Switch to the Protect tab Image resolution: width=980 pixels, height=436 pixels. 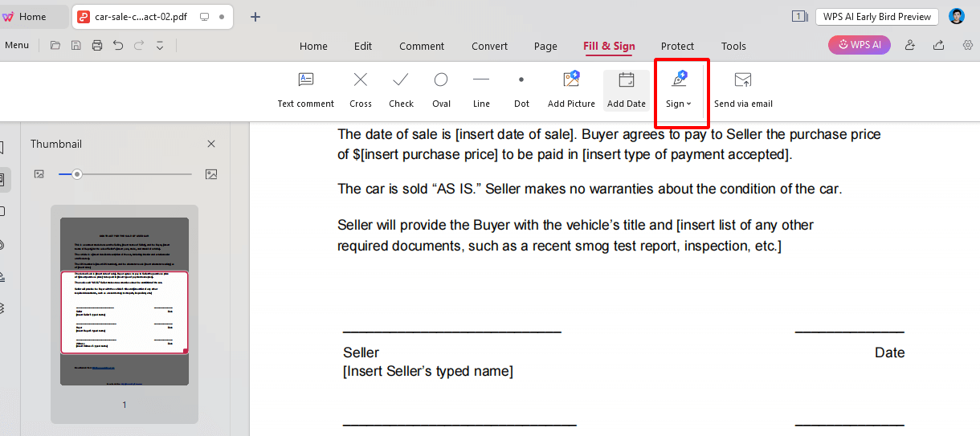(677, 47)
